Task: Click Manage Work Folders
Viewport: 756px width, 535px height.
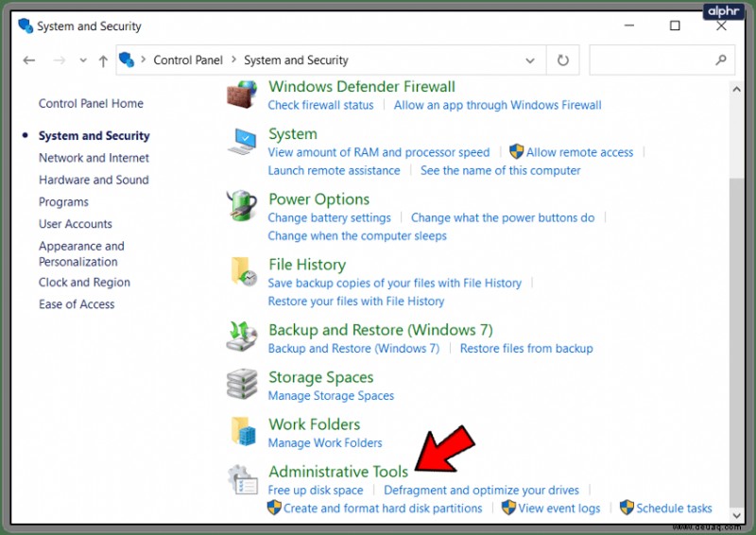Action: coord(325,443)
